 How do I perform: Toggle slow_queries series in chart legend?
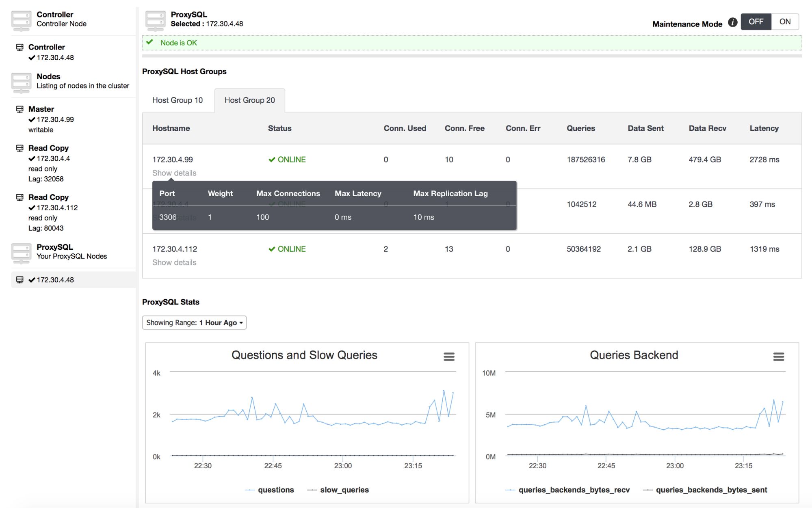[x=338, y=490]
